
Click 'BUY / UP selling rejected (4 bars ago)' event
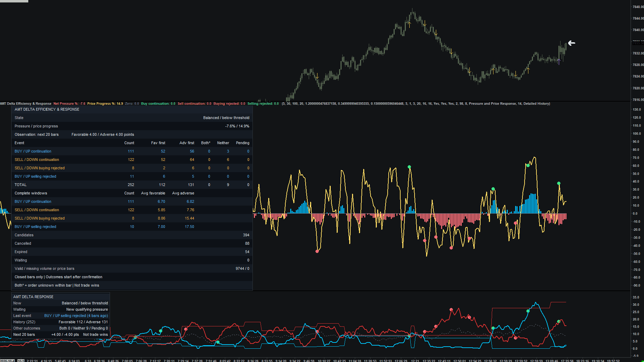[76, 316]
